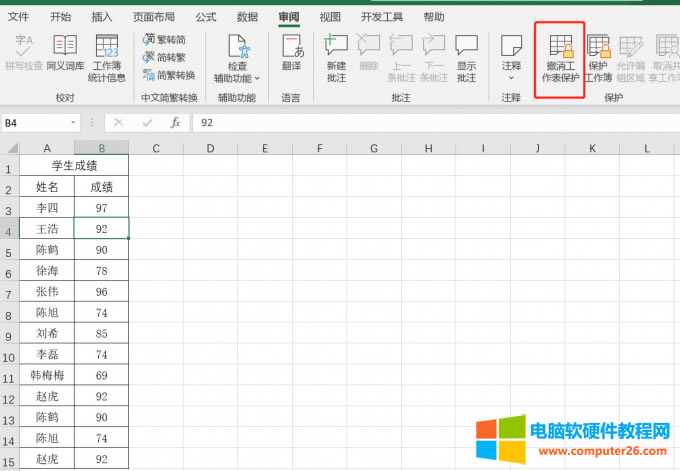The image size is (680, 471).
Task: Click the fx insert function button
Action: coord(175,123)
